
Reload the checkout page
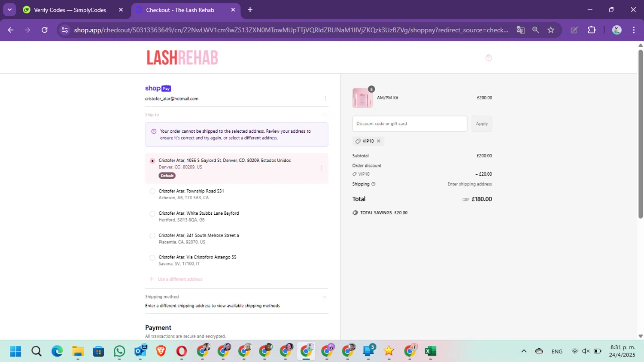[x=44, y=30]
